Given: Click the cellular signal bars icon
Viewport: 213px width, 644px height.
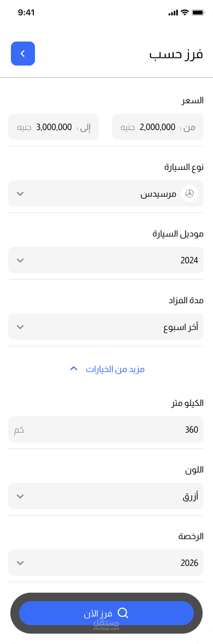Looking at the screenshot, I should 173,13.
